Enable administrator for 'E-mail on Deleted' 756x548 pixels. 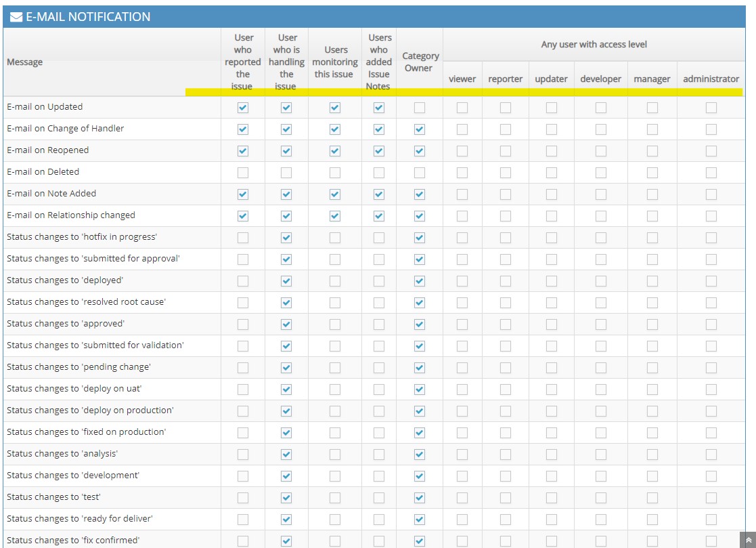[x=711, y=173]
